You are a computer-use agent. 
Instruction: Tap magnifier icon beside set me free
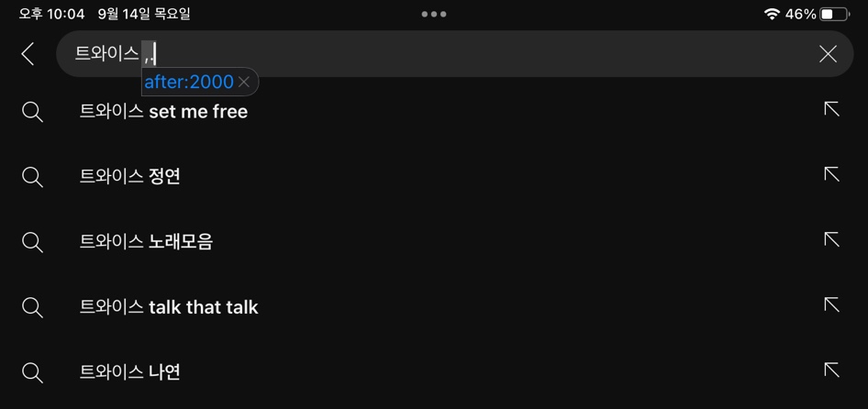tap(32, 113)
